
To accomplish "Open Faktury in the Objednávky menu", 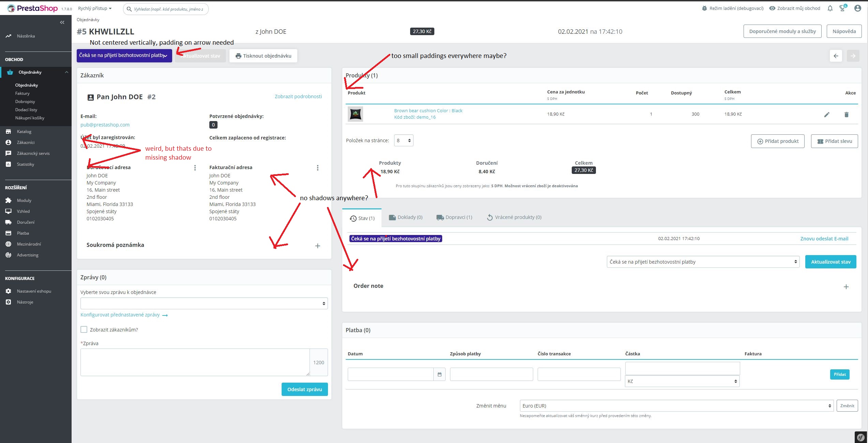I will coord(23,93).
